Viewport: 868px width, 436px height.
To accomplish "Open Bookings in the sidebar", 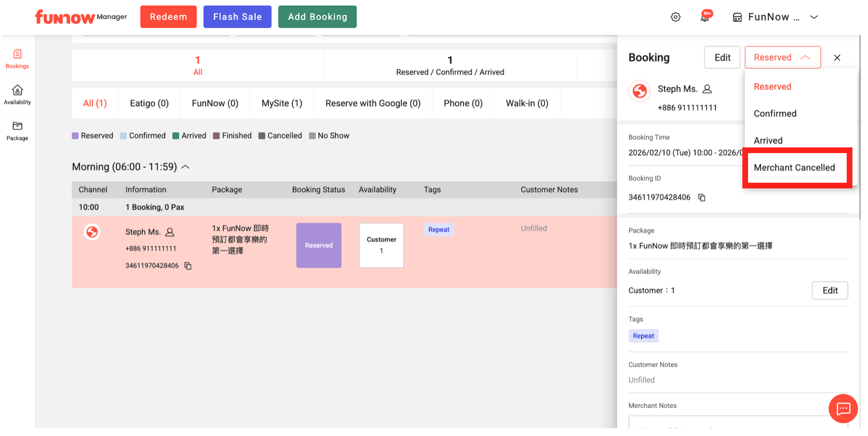I will click(x=17, y=59).
